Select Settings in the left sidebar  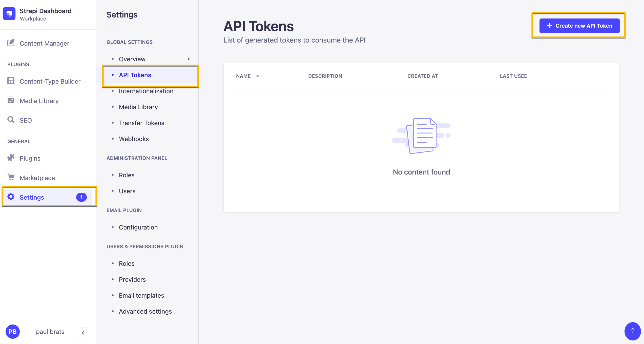(48, 197)
